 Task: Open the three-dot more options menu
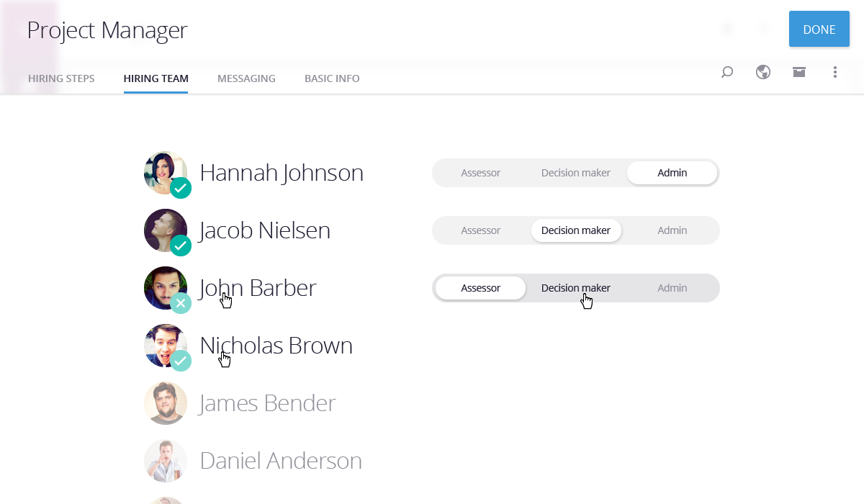click(835, 72)
